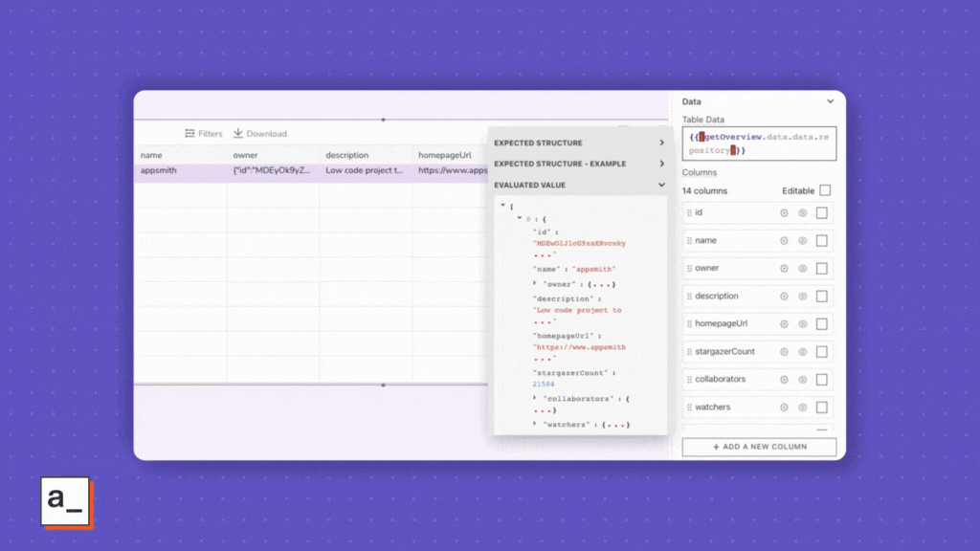Hide the homepageUrl column via eye icon
980x551 pixels.
803,324
